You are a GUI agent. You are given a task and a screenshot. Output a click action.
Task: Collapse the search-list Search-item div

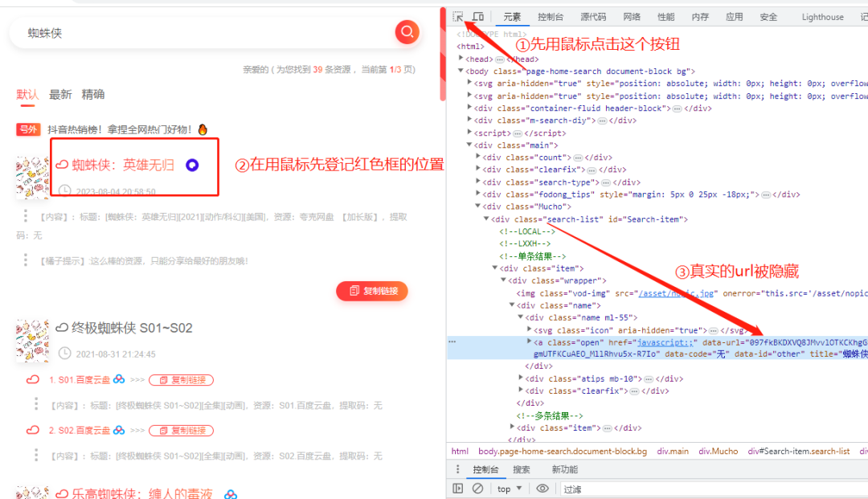click(486, 219)
